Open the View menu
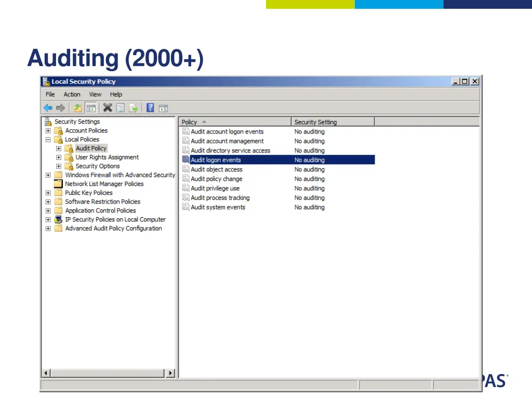The height and width of the screenshot is (399, 532). point(95,95)
